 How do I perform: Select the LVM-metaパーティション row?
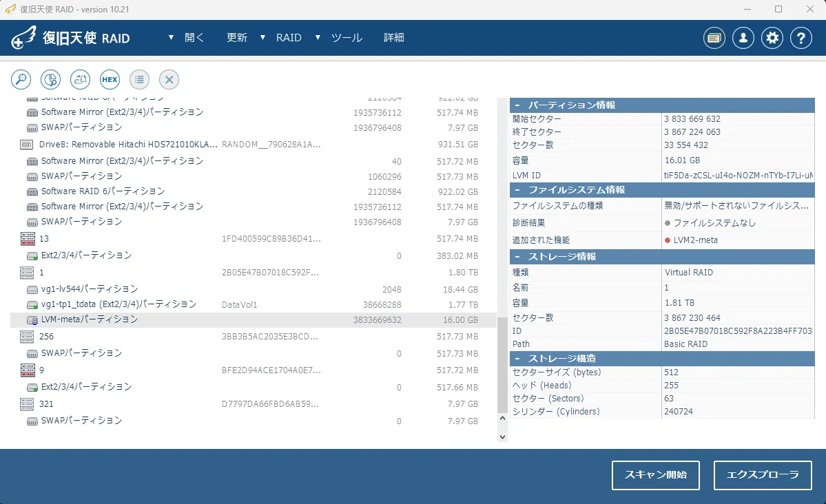[253, 319]
